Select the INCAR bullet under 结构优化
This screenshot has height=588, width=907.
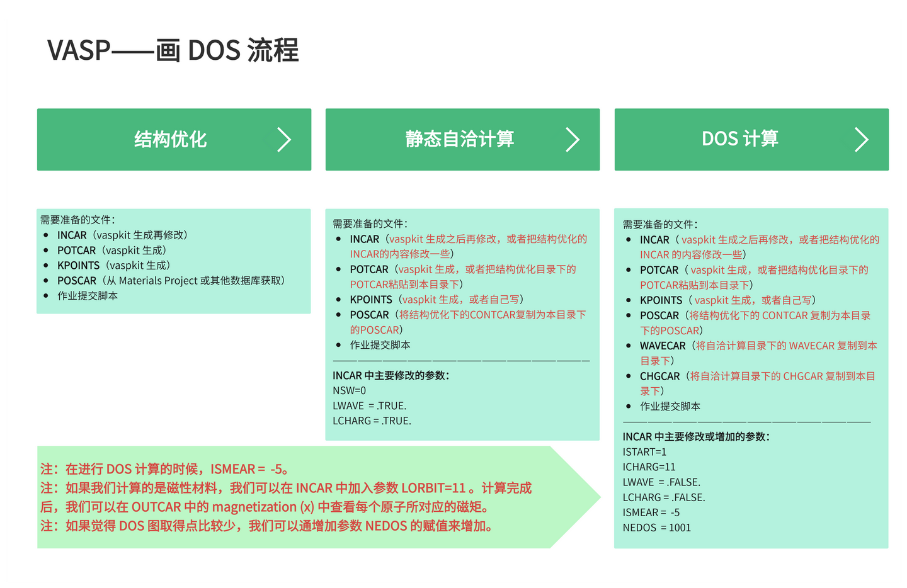point(72,235)
